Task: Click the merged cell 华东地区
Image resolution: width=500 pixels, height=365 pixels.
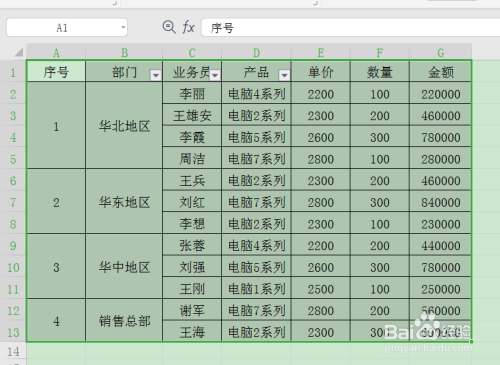Action: (124, 202)
